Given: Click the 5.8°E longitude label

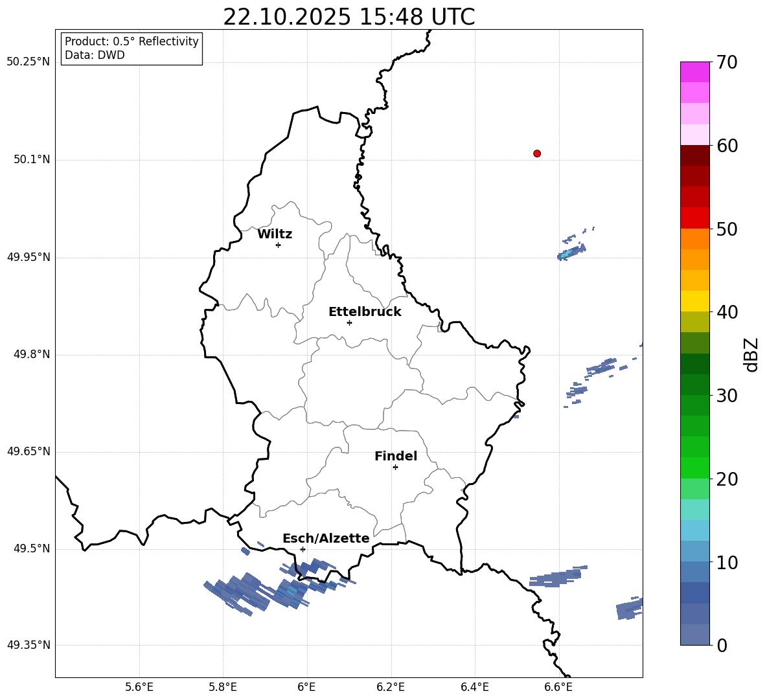Looking at the screenshot, I should 223,687.
